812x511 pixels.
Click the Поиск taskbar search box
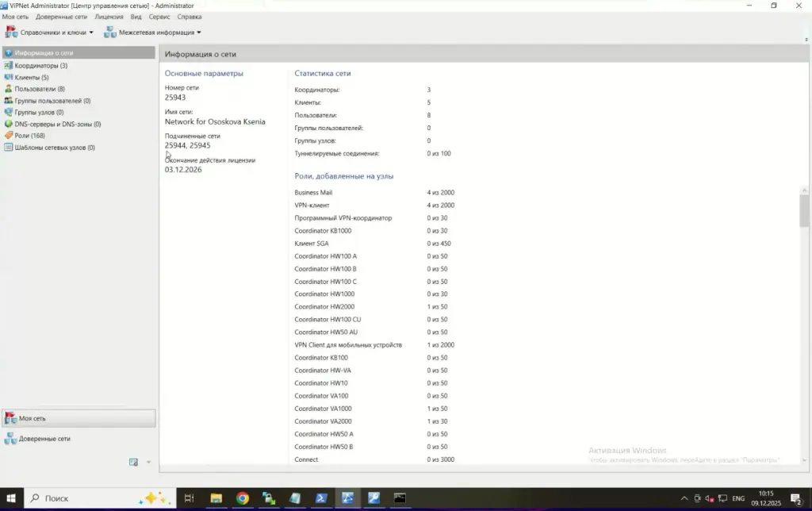click(100, 498)
